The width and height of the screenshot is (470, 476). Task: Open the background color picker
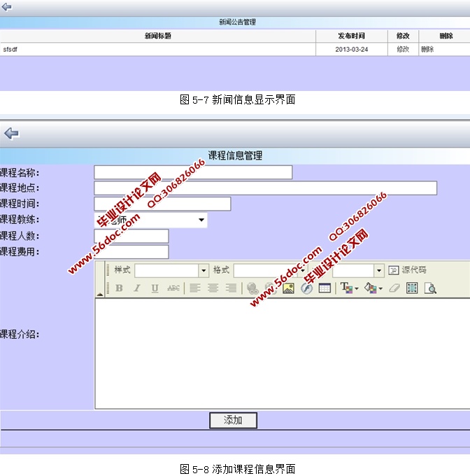point(373,288)
